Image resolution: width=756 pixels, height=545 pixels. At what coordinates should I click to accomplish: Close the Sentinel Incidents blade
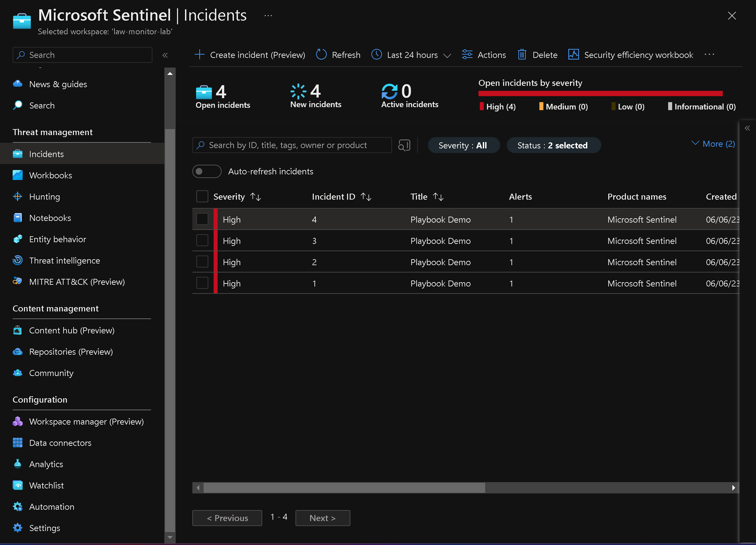(x=732, y=16)
